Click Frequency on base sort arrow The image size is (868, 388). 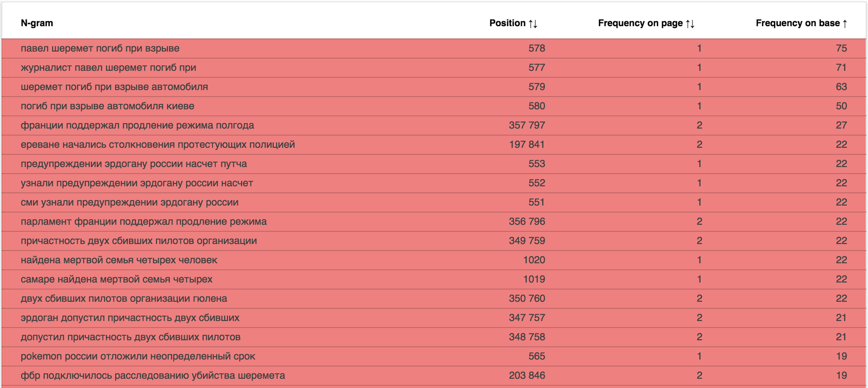(x=844, y=23)
